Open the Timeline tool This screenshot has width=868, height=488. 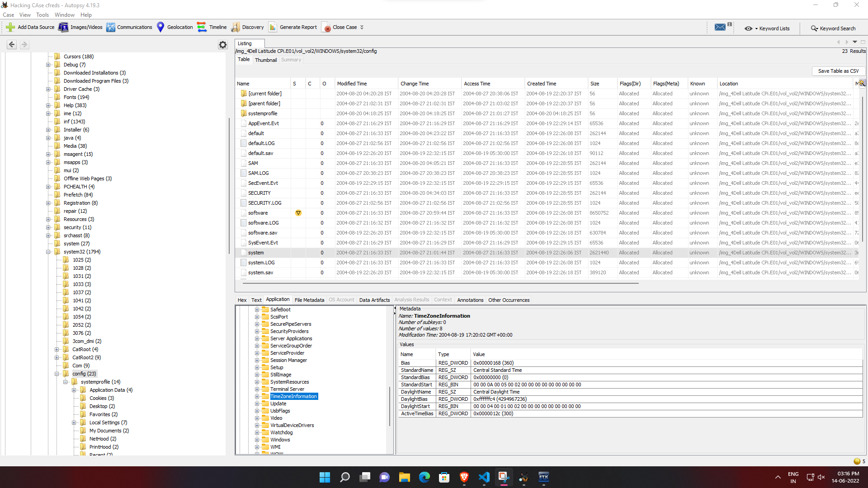pyautogui.click(x=202, y=27)
